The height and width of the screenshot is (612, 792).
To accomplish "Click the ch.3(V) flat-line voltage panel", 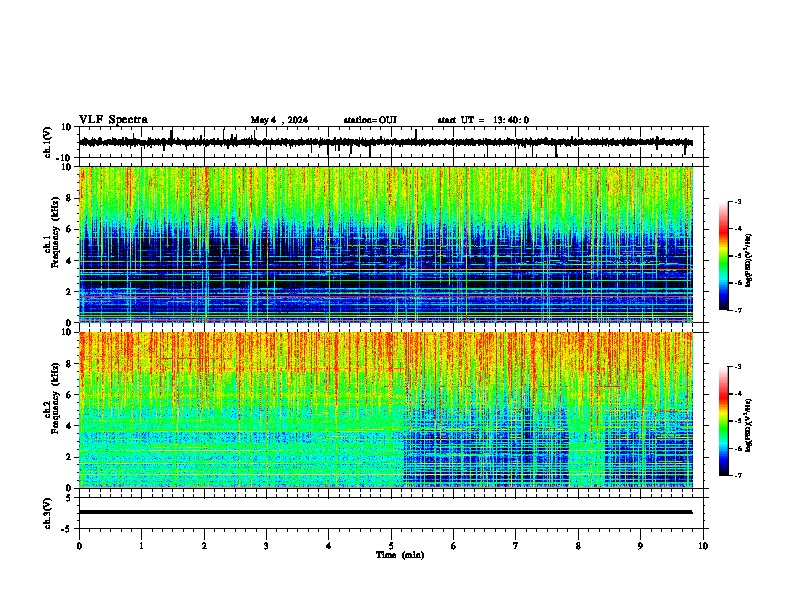I will [x=391, y=513].
